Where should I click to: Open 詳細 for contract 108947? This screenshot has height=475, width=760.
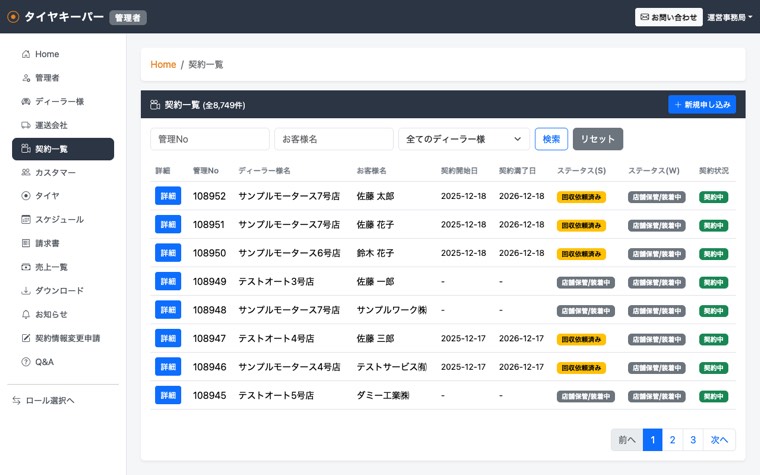(168, 338)
